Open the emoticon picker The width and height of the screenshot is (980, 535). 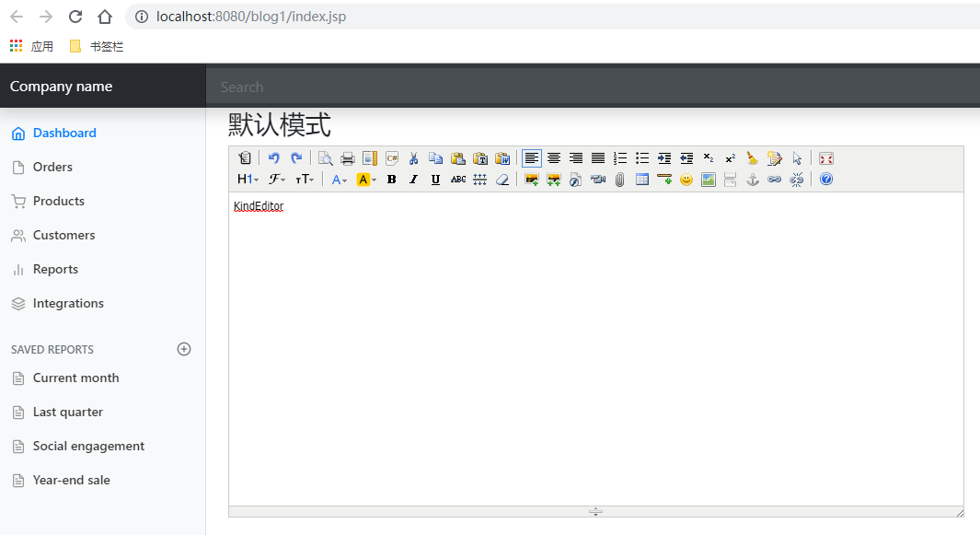pos(686,179)
